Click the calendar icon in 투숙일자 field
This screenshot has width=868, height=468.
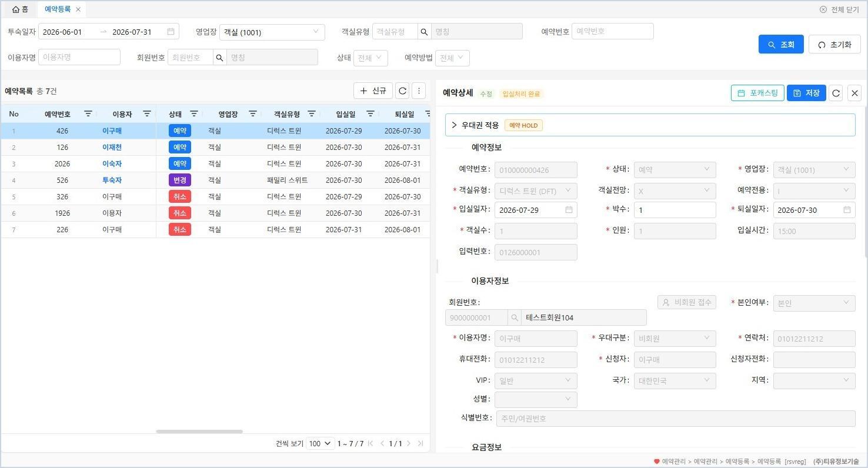coord(171,32)
